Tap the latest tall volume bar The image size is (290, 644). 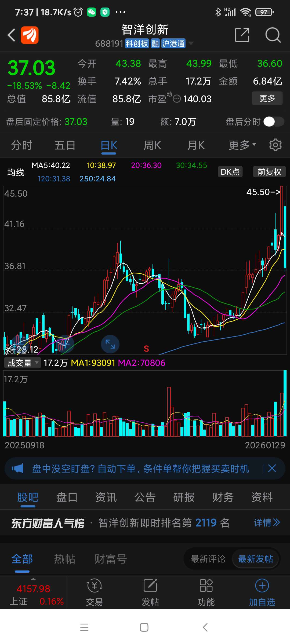pos(285,403)
